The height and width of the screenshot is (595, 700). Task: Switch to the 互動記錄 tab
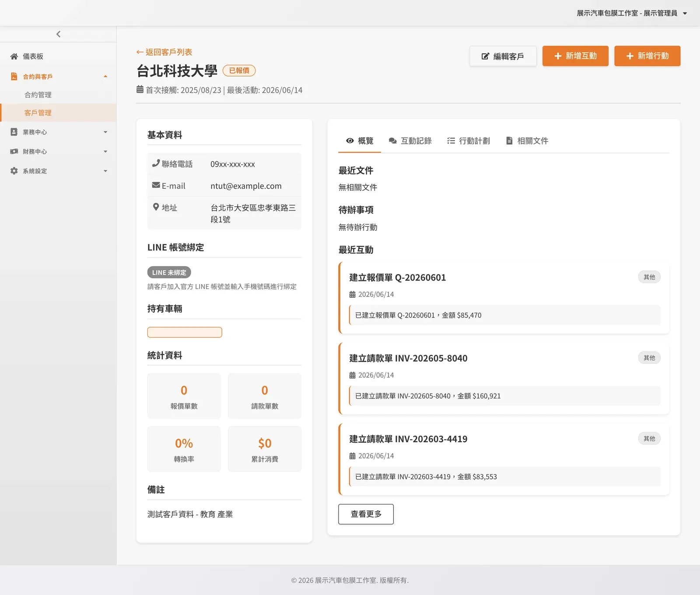410,141
